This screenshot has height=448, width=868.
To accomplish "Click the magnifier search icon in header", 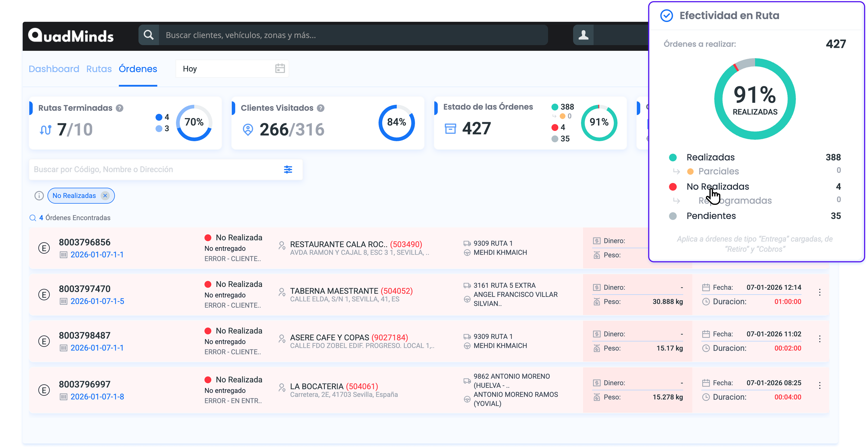I will point(149,35).
